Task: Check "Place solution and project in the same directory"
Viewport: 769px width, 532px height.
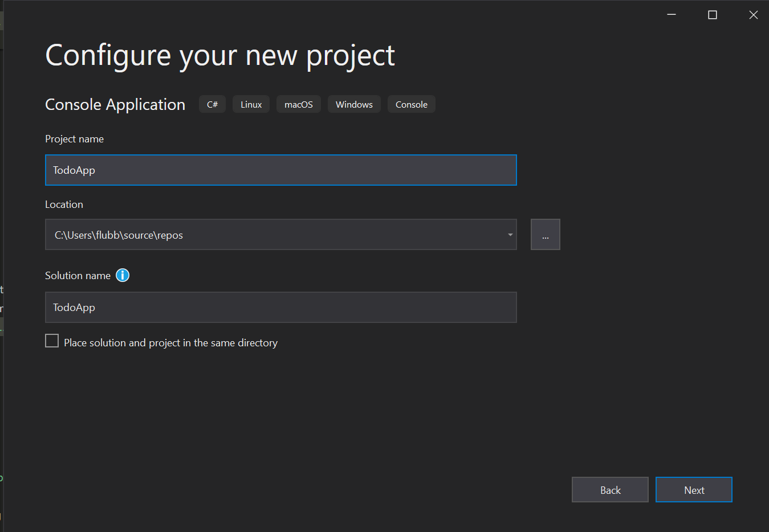Action: [51, 340]
